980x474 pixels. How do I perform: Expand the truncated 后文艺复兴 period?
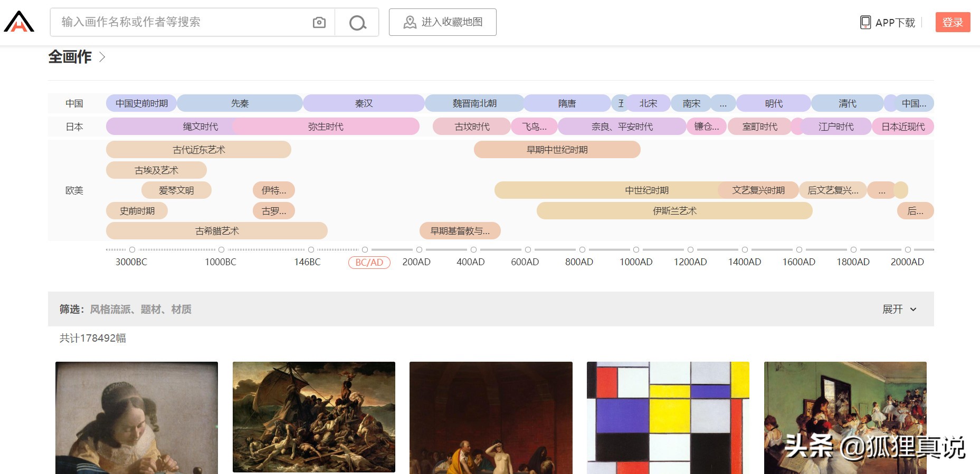tap(833, 190)
